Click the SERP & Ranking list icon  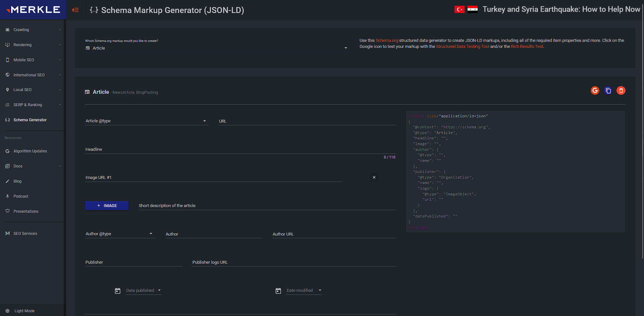(x=7, y=105)
